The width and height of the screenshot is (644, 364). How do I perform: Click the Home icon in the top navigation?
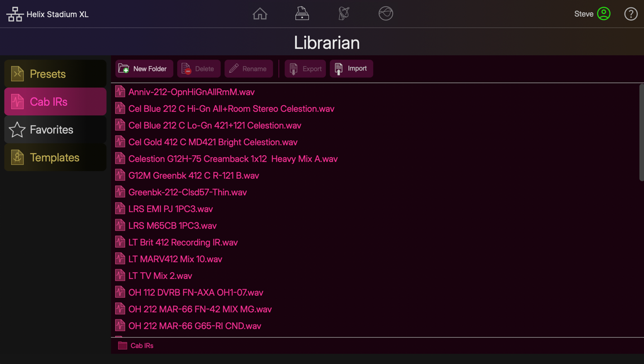(260, 13)
